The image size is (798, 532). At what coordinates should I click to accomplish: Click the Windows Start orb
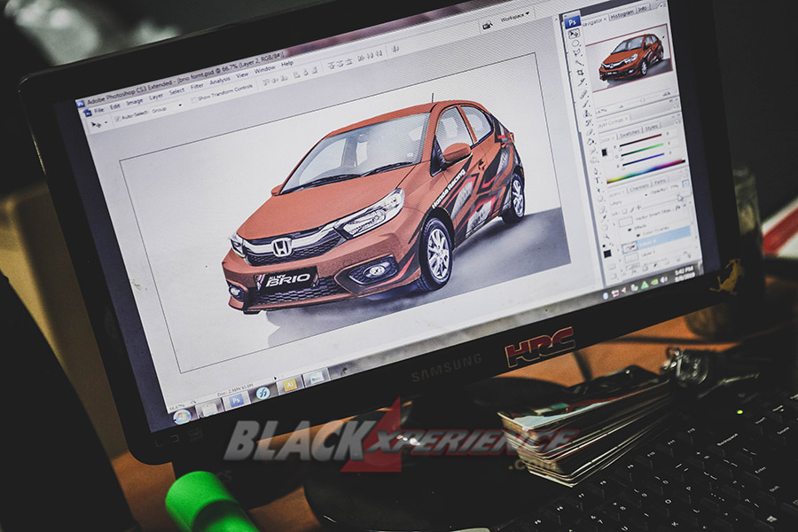[x=181, y=417]
